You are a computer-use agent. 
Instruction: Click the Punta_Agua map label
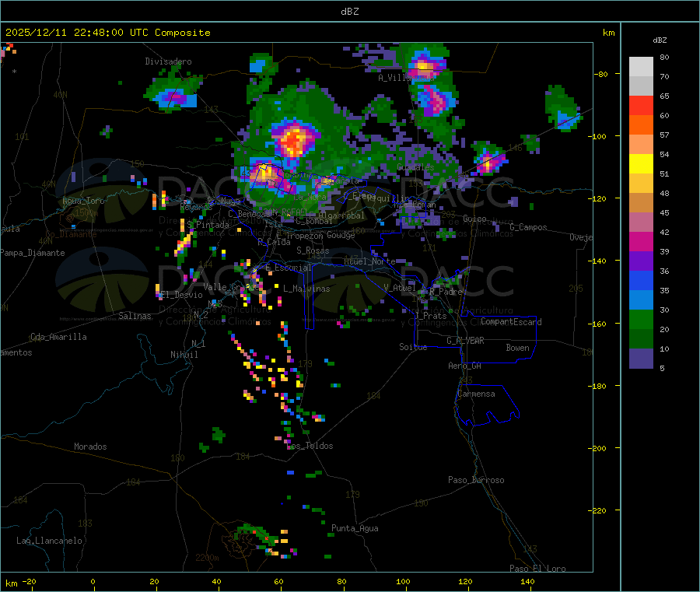coord(355,528)
